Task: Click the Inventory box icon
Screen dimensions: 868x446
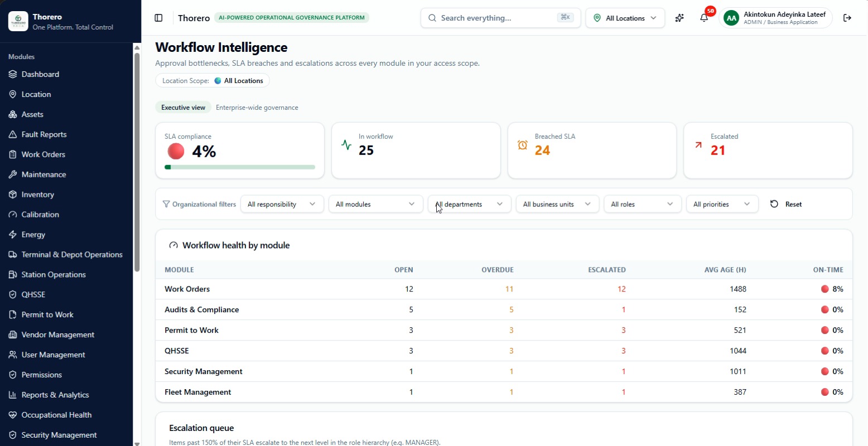Action: pos(13,195)
